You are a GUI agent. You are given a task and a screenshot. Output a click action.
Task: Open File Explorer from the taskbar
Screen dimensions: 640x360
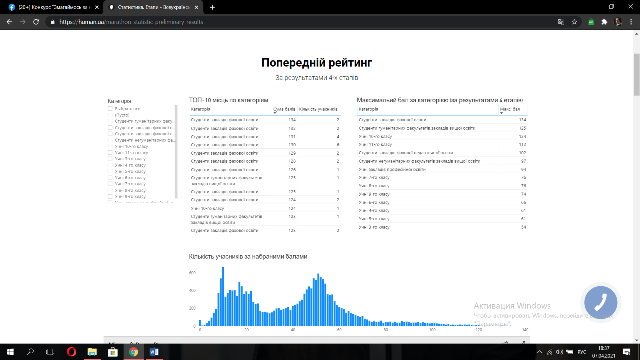(92, 352)
